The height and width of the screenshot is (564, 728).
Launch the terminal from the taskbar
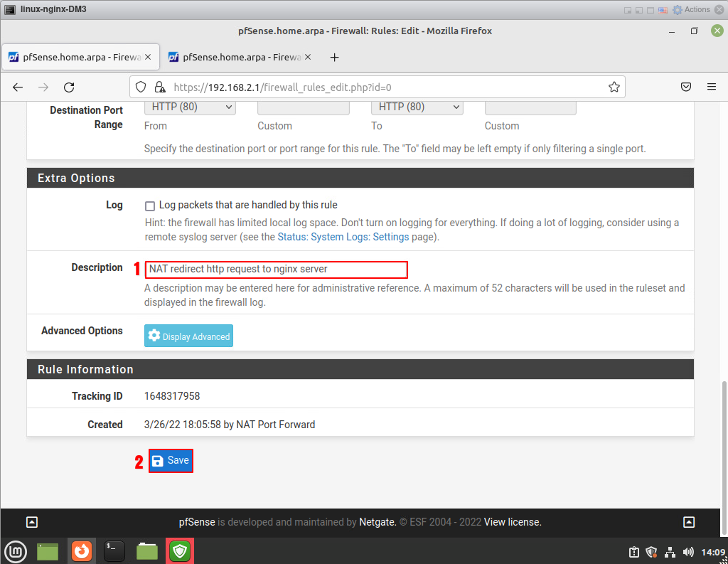click(114, 550)
